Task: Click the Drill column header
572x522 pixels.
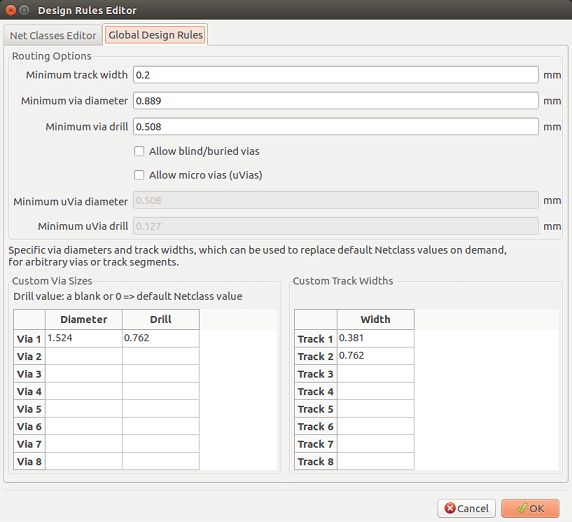Action: click(x=161, y=320)
